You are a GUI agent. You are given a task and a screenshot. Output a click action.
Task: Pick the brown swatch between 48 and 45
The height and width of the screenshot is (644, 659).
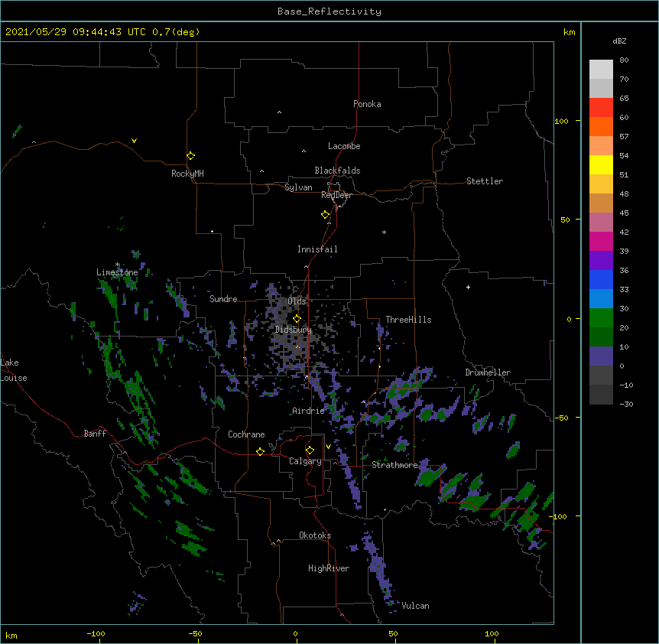click(x=601, y=203)
